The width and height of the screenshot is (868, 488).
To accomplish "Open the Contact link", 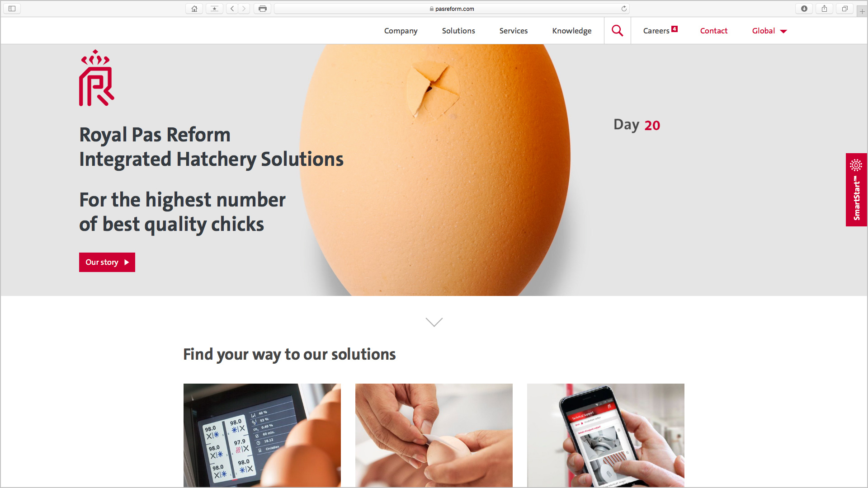I will tap(714, 31).
